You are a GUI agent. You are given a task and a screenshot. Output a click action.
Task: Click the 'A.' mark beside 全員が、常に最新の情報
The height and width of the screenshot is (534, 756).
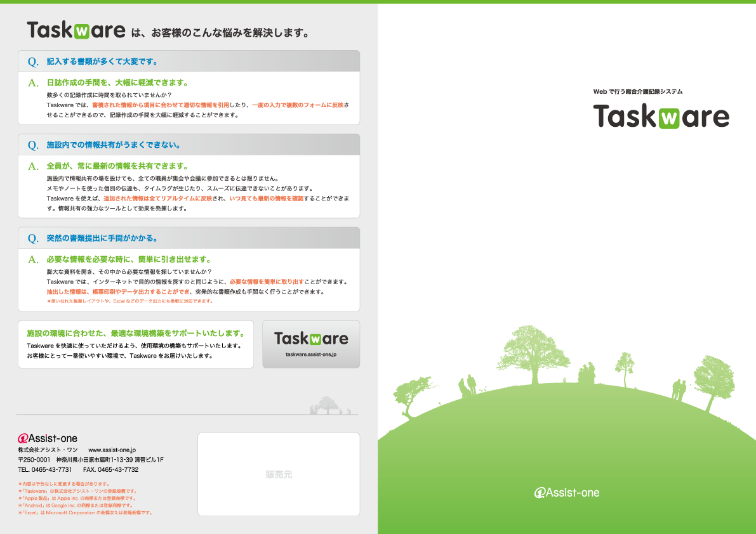tap(33, 166)
